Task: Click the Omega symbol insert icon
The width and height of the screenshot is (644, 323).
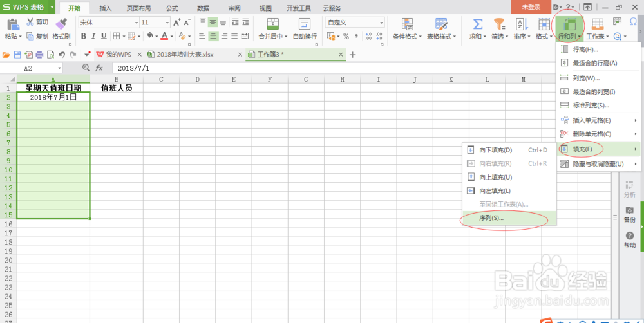Action: (633, 22)
